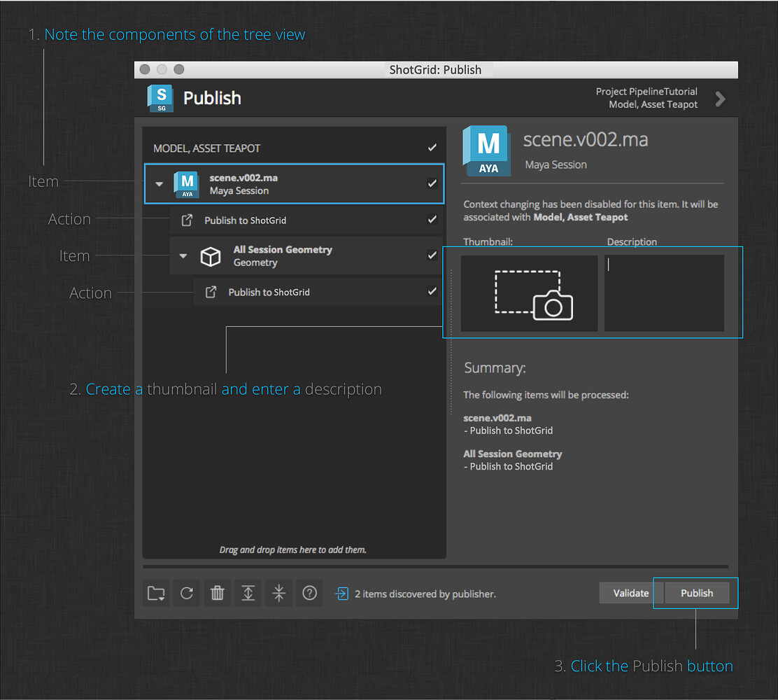778x700 pixels.
Task: Click the expand all items icon
Action: (248, 594)
